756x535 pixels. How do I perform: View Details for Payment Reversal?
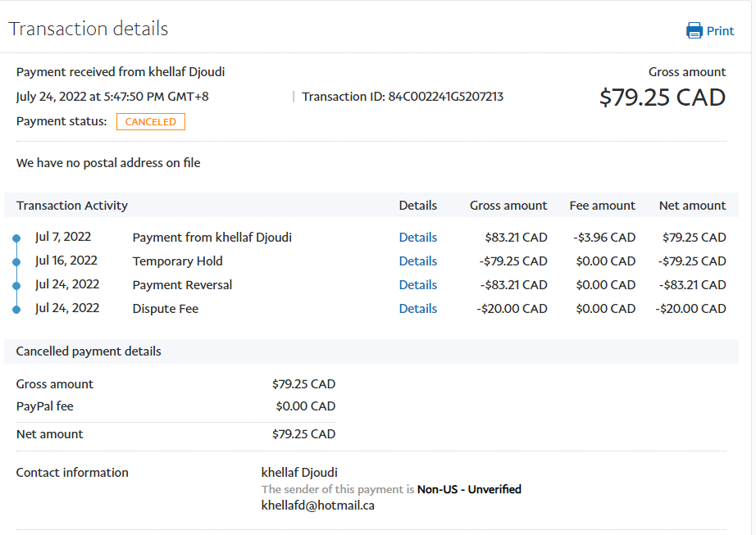(417, 285)
